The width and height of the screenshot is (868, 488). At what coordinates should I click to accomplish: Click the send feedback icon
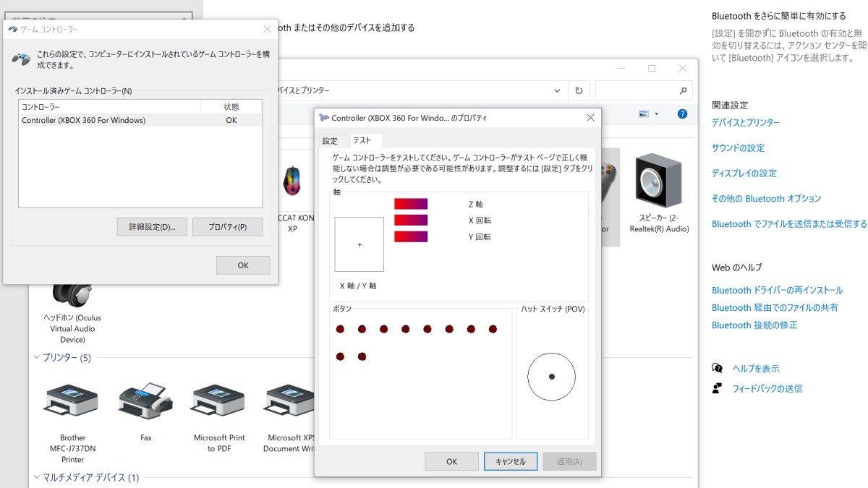(x=717, y=388)
